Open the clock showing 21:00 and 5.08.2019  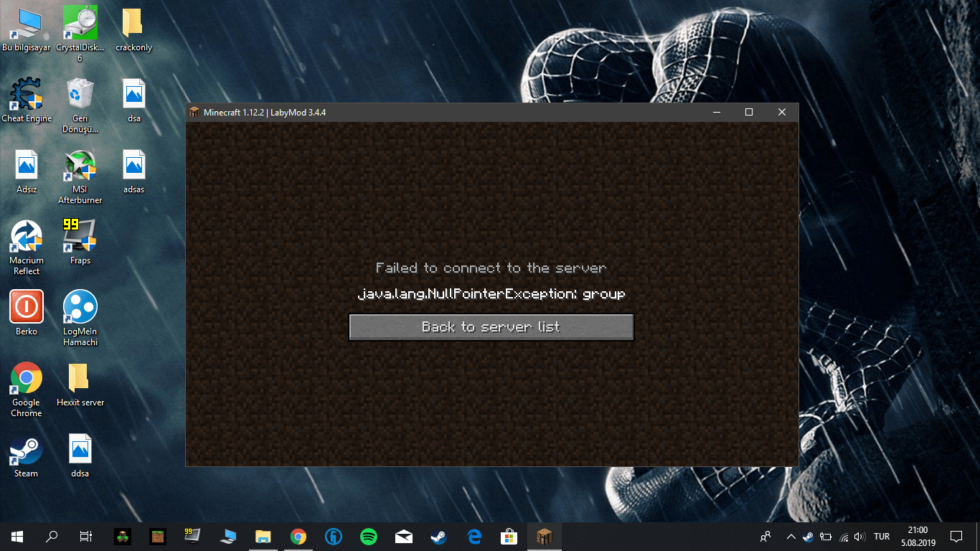(918, 537)
